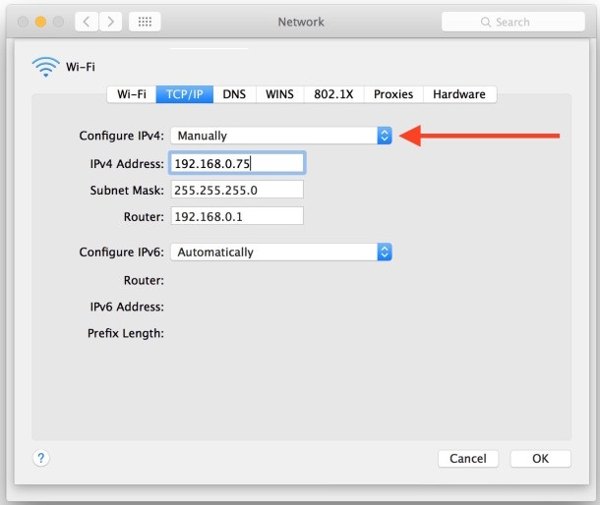Image resolution: width=600 pixels, height=505 pixels.
Task: Show all preferences grid button
Action: click(x=145, y=21)
